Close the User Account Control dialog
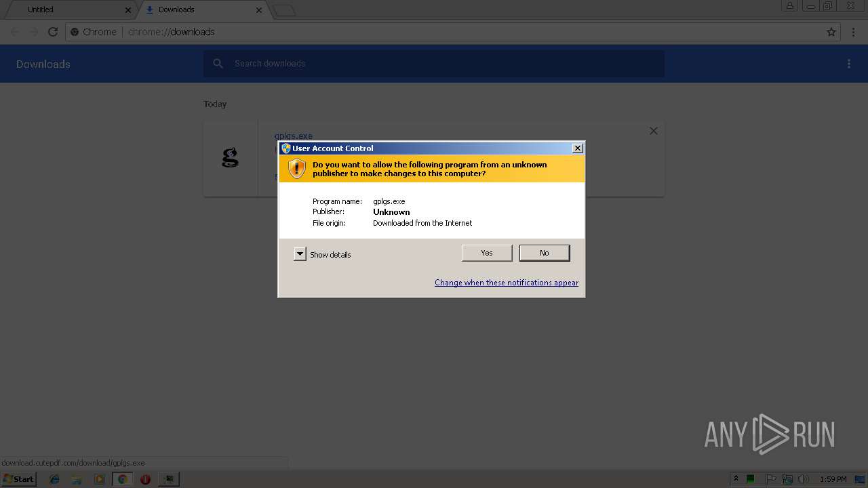Screen dimensions: 868x488 (578, 148)
